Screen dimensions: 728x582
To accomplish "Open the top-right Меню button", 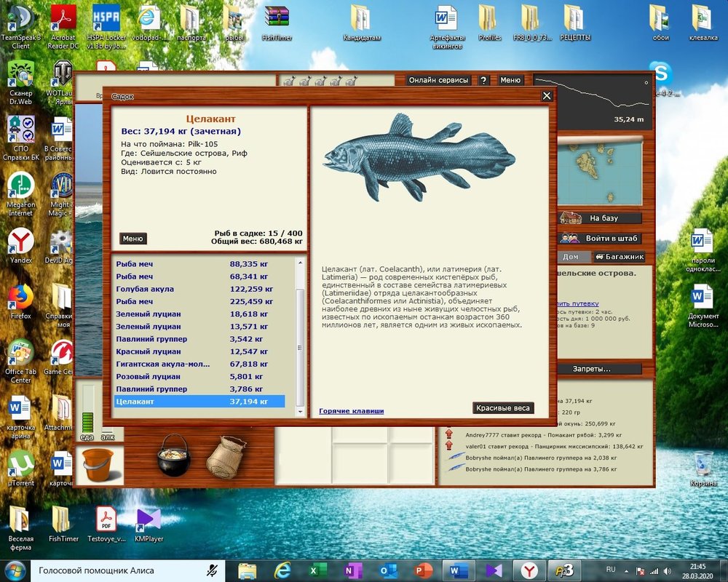I will click(x=510, y=81).
